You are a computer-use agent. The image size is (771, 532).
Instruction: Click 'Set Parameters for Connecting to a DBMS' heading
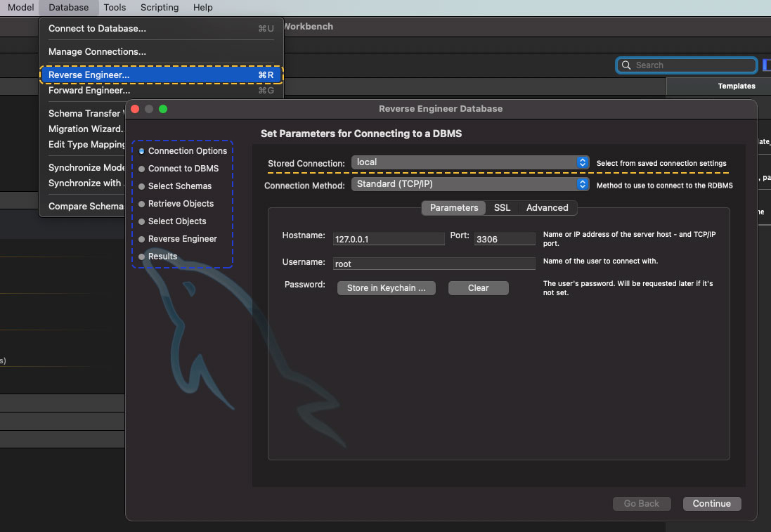(361, 134)
